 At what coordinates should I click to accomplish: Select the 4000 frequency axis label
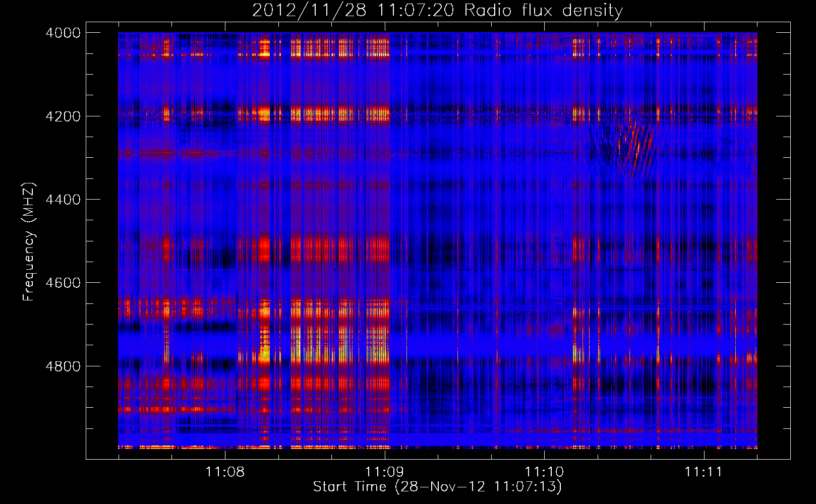(63, 33)
